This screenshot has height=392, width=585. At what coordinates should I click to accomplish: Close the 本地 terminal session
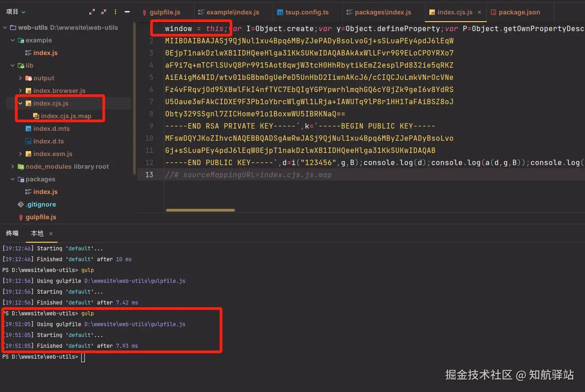[51, 234]
